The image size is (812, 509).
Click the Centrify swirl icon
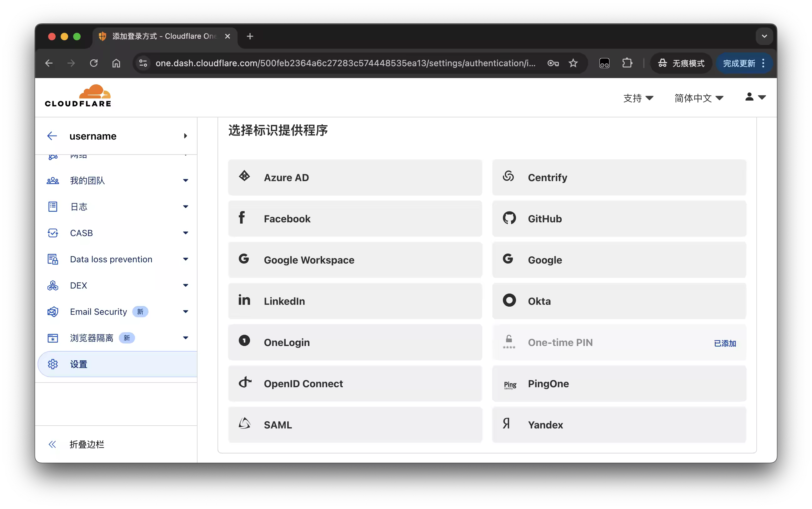click(x=508, y=176)
